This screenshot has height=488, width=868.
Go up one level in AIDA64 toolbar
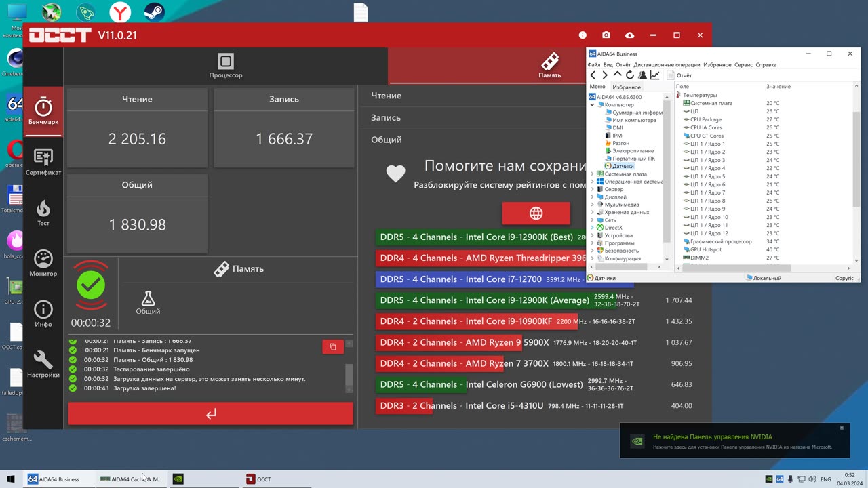coord(617,75)
